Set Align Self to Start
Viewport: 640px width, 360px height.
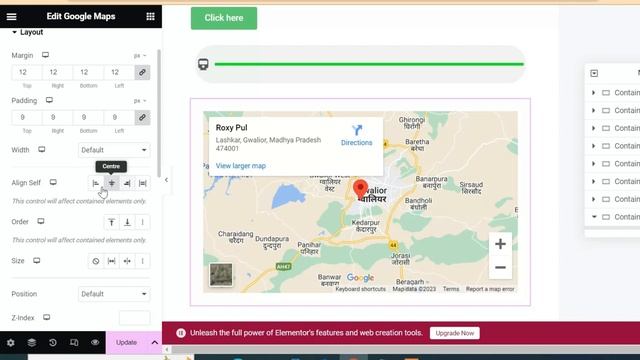96,183
